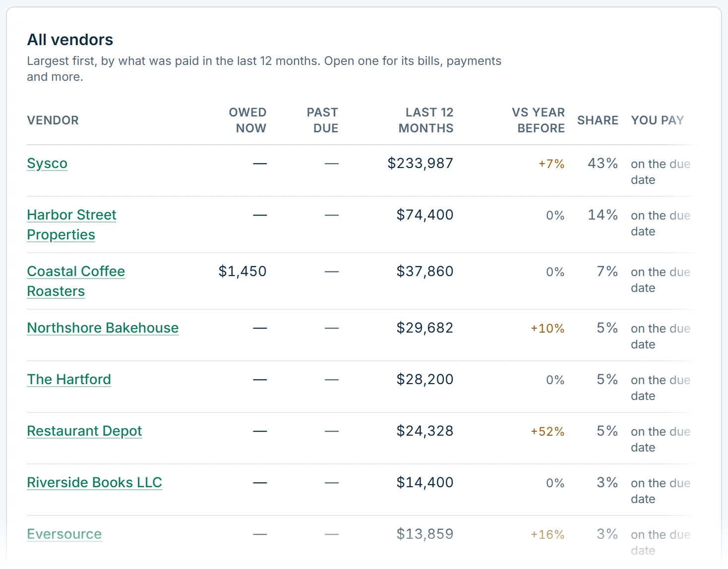The width and height of the screenshot is (728, 569).
Task: Open Coastal Coffee Roasters vendor
Action: tap(76, 281)
